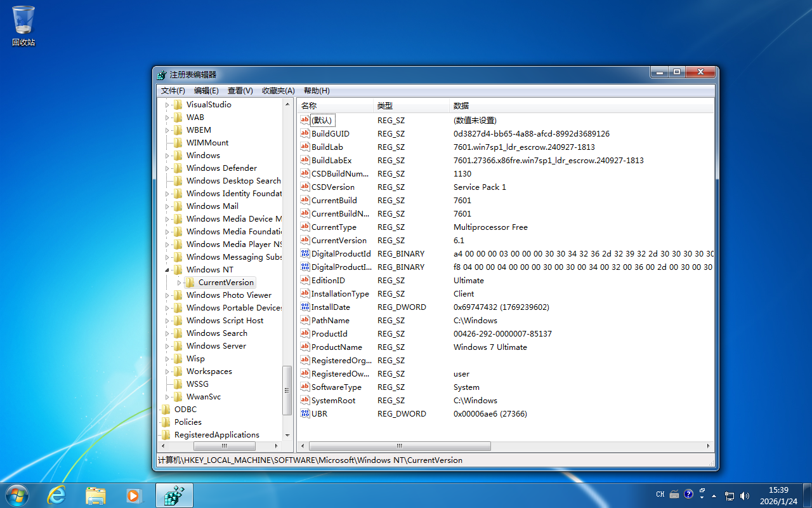This screenshot has width=812, height=508.
Task: Open the Registry Editor icon in the taskbar
Action: (x=174, y=495)
